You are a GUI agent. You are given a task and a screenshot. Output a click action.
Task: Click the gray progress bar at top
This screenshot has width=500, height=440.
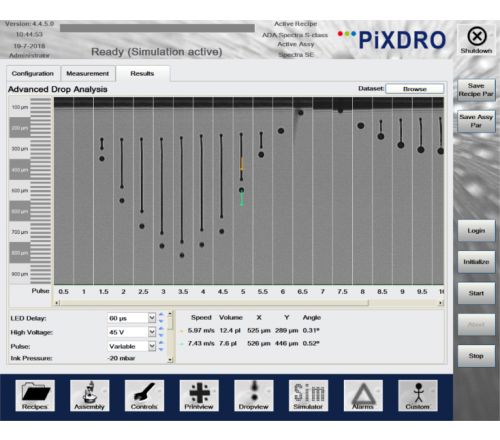pyautogui.click(x=157, y=28)
